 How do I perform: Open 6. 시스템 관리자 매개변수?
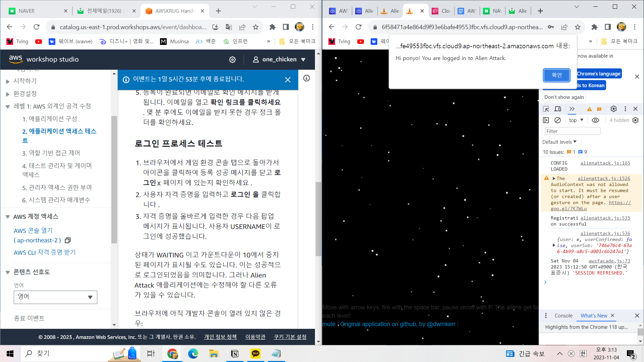(x=56, y=200)
